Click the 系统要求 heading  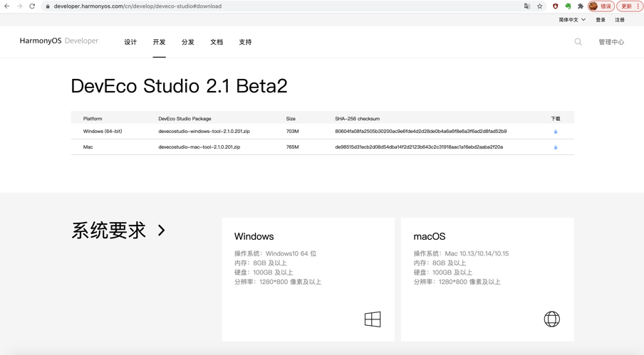pyautogui.click(x=109, y=231)
